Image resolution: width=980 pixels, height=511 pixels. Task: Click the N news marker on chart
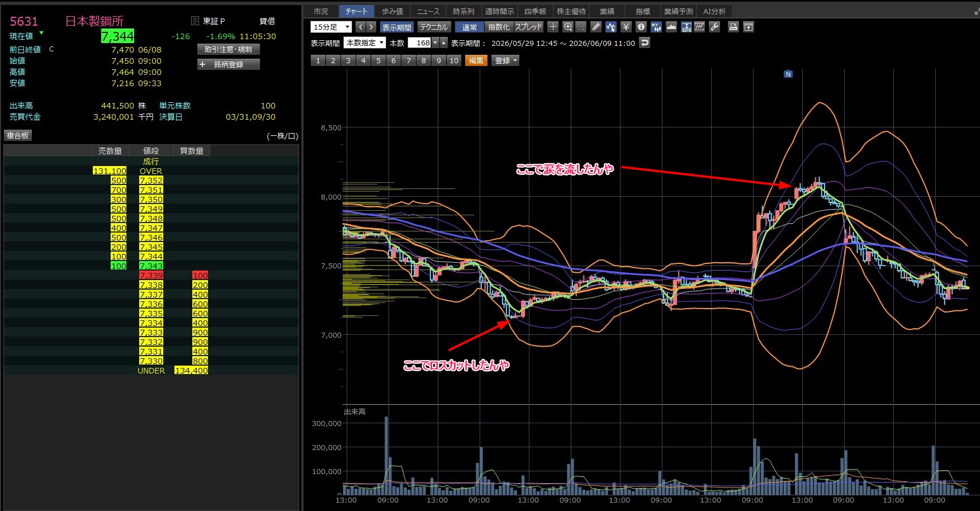pos(788,74)
